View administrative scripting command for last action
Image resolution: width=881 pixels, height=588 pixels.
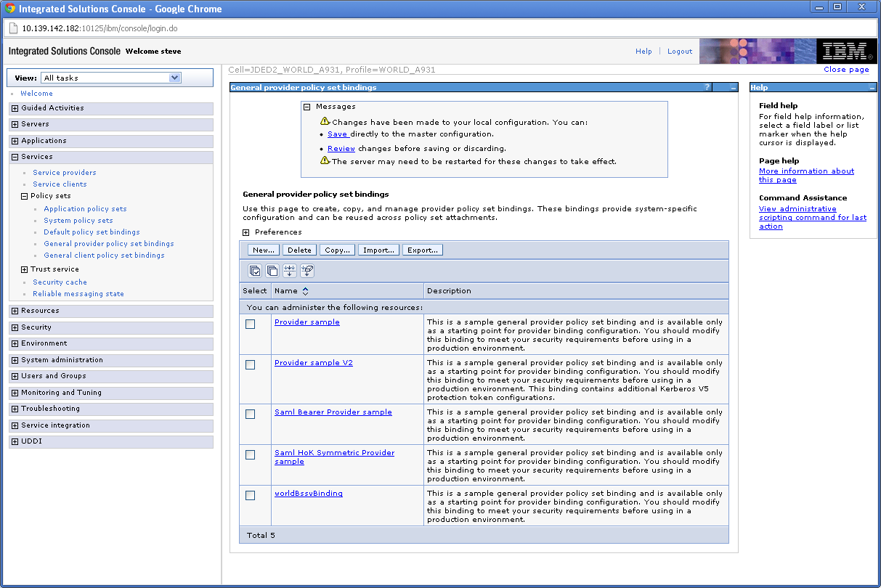coord(813,218)
